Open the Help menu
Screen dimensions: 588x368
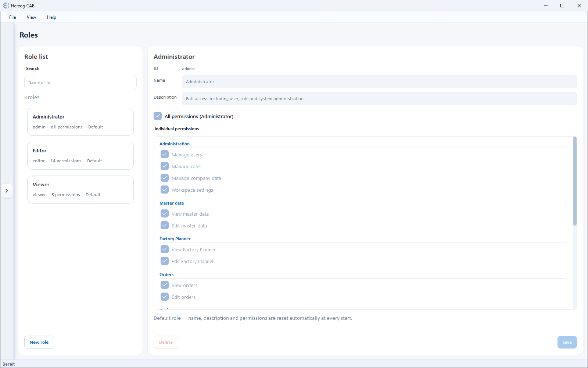[51, 17]
